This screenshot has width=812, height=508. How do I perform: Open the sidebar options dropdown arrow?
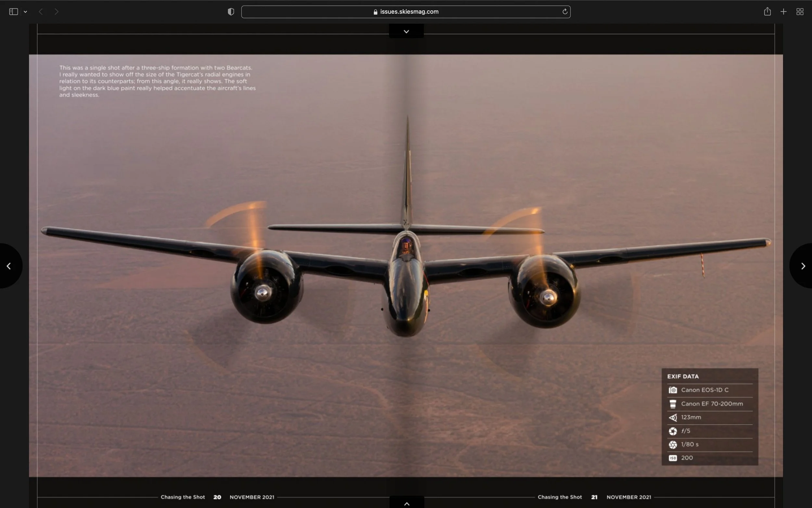click(25, 12)
